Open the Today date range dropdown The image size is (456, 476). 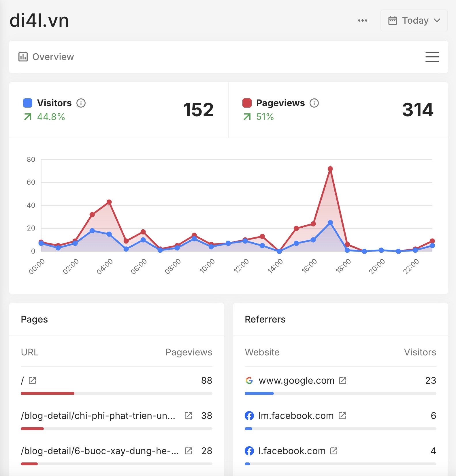click(x=414, y=20)
